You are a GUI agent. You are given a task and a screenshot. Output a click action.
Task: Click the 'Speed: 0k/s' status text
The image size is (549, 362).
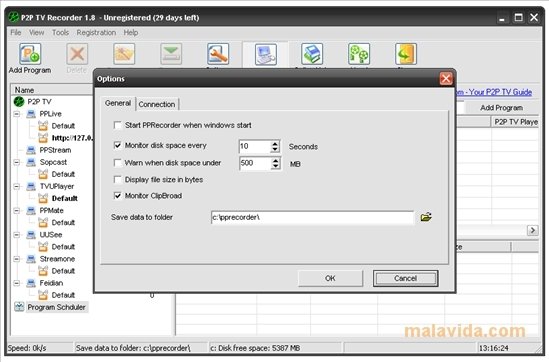pyautogui.click(x=27, y=348)
